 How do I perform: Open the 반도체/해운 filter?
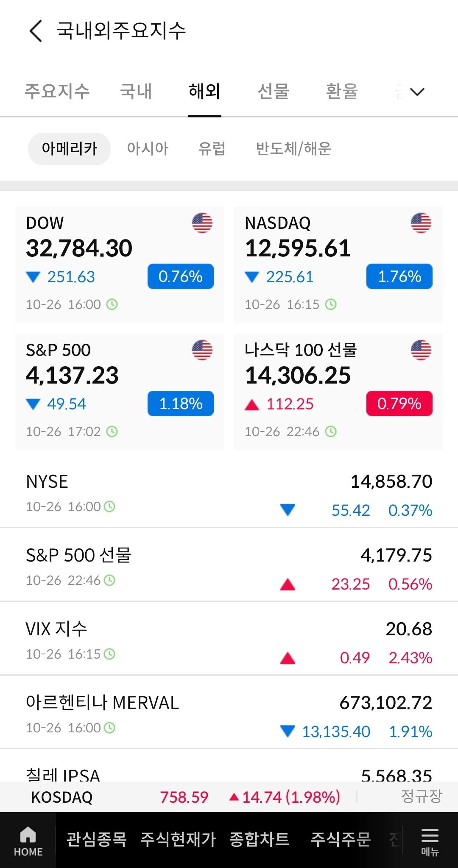click(293, 149)
